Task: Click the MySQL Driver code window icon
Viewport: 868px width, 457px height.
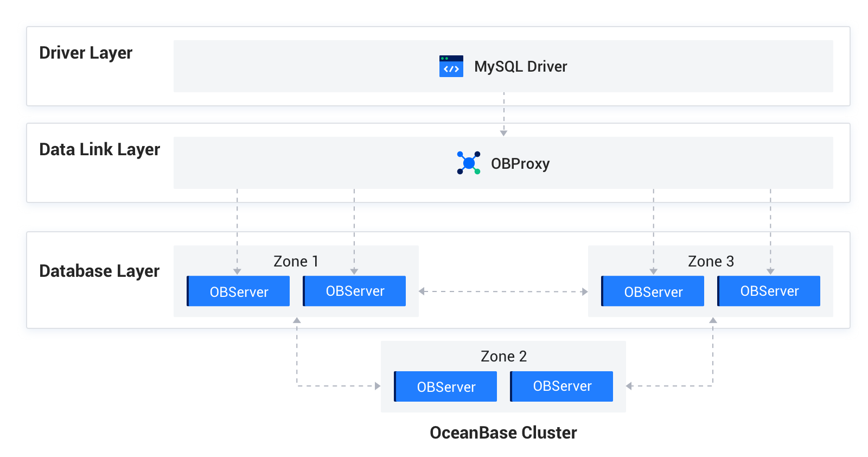Action: 451,66
